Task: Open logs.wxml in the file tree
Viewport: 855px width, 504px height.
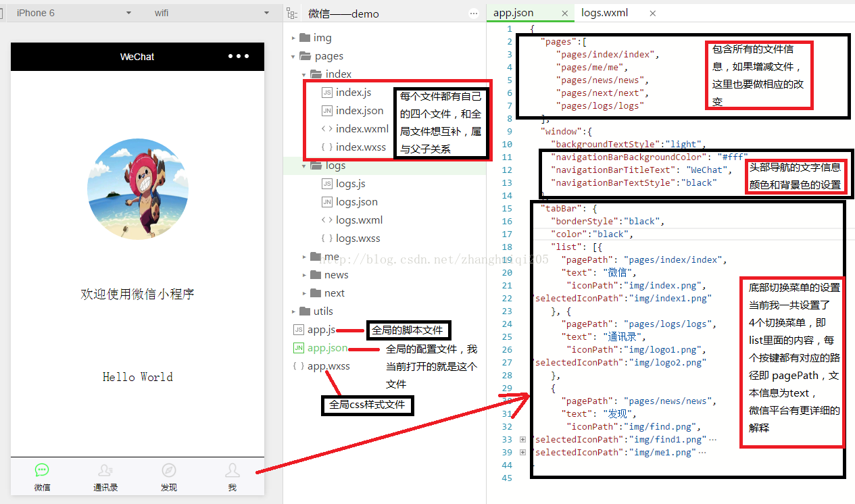Action: point(360,220)
